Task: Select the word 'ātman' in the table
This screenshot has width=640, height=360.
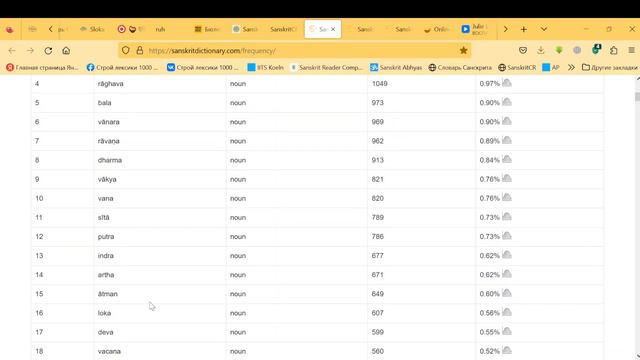Action: coord(108,294)
